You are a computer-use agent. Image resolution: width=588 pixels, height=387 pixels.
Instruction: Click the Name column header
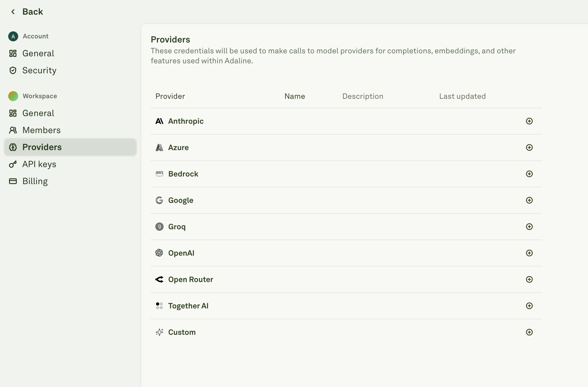[x=295, y=96]
